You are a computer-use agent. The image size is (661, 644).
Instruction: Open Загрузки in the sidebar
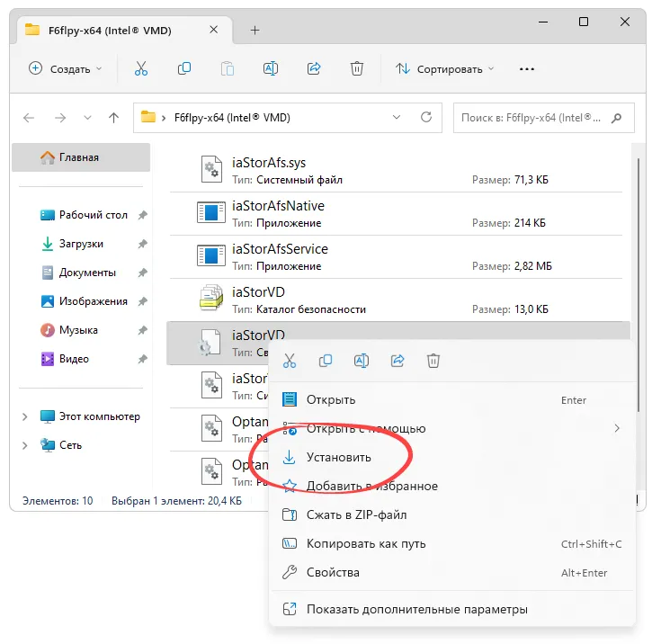click(x=73, y=244)
